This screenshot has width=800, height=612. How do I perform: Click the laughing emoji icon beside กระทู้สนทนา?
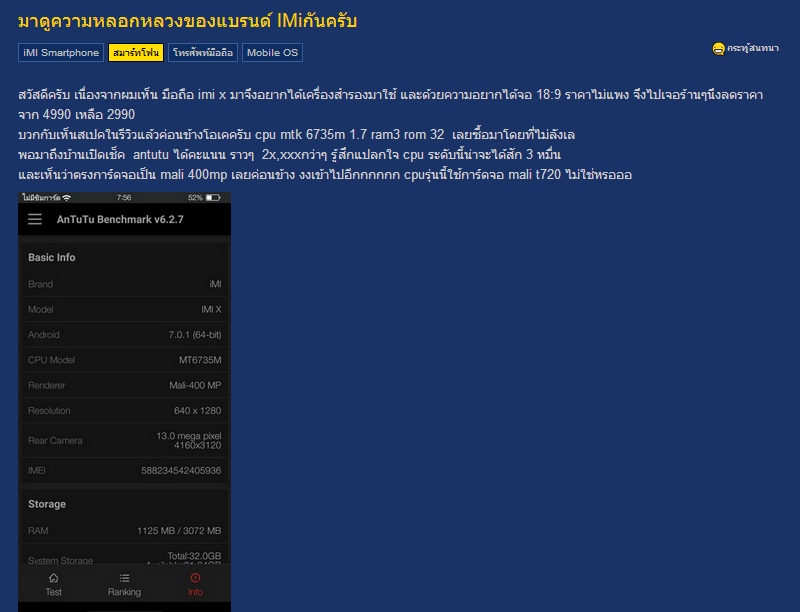tap(718, 49)
